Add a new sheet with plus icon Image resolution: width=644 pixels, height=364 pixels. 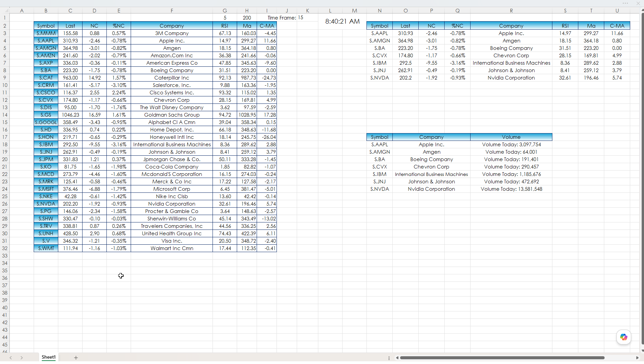76,358
